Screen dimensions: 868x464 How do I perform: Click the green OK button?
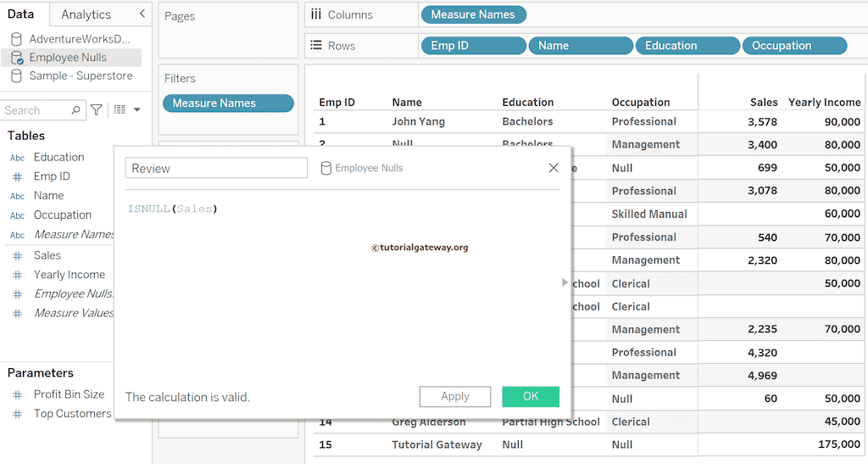[531, 396]
